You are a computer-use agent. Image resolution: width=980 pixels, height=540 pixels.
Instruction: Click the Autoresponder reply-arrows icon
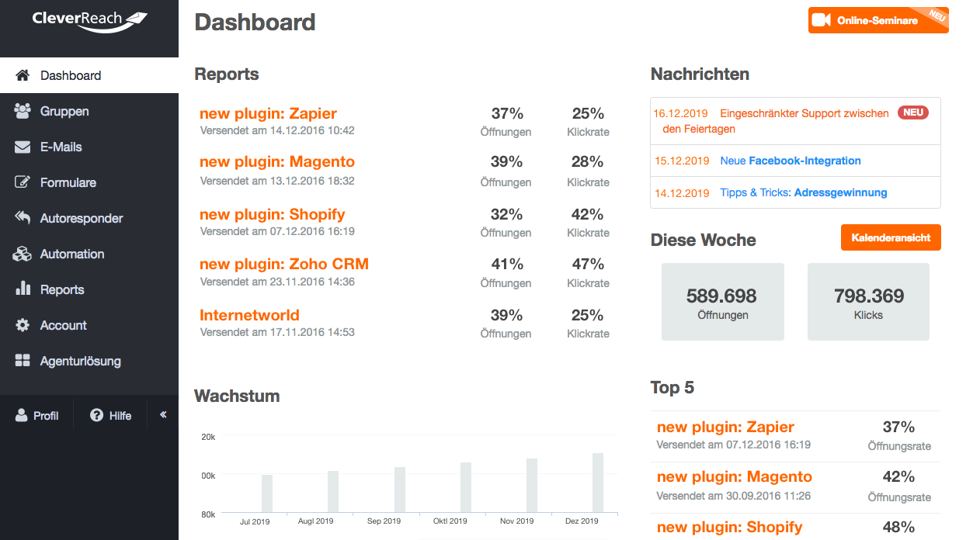tap(23, 218)
